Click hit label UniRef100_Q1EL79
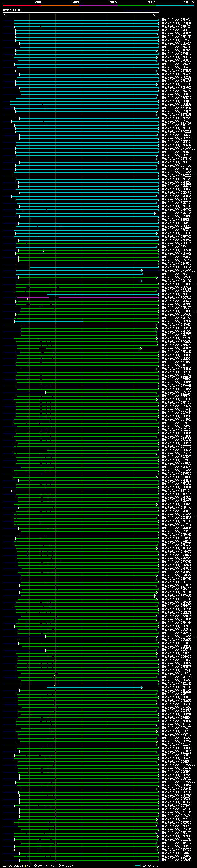Image resolution: width=197 pixels, height=868 pixels. coord(177,612)
